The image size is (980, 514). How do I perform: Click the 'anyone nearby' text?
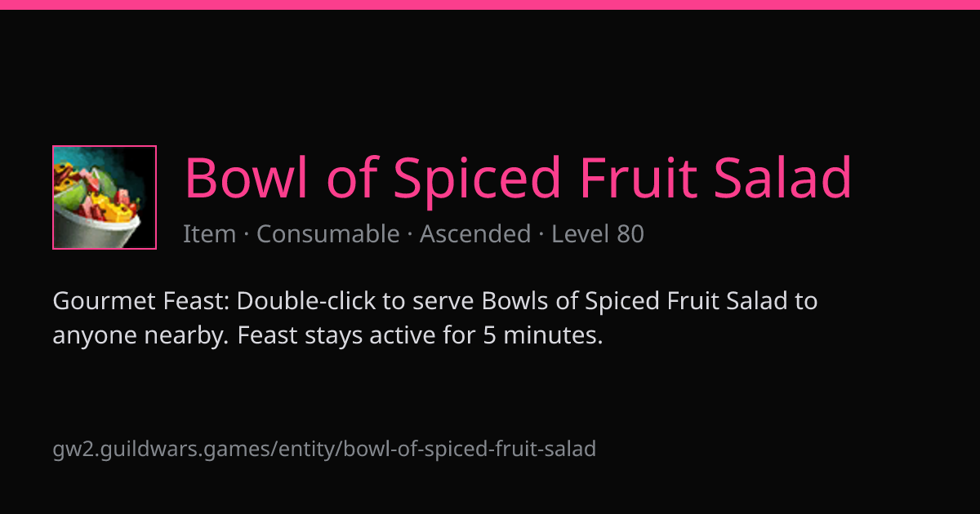coord(141,335)
